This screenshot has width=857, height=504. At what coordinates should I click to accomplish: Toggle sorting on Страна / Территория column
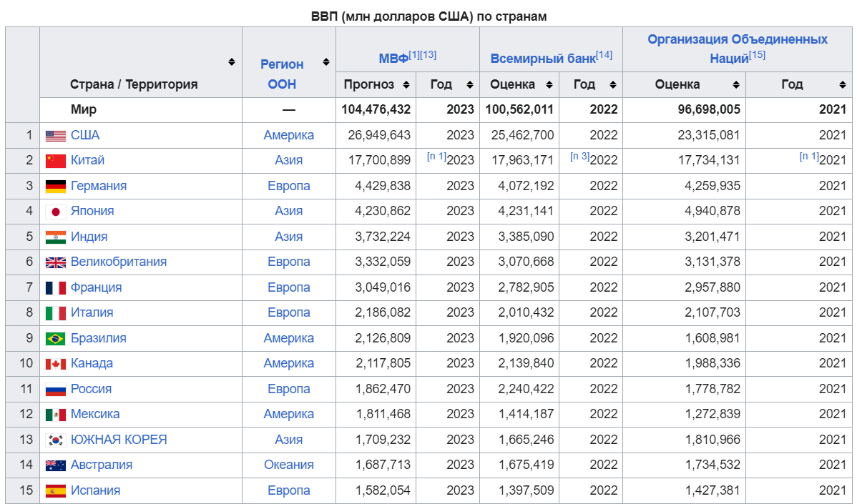point(232,61)
